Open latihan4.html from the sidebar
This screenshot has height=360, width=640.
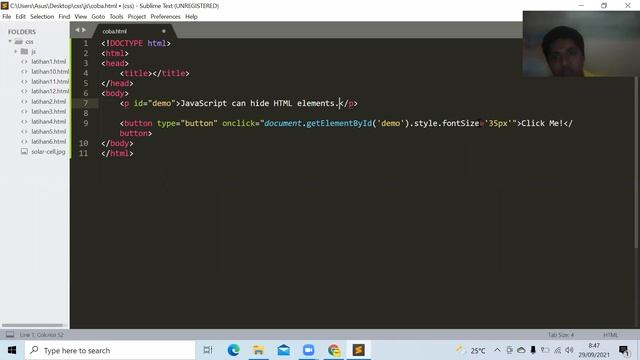click(x=49, y=121)
